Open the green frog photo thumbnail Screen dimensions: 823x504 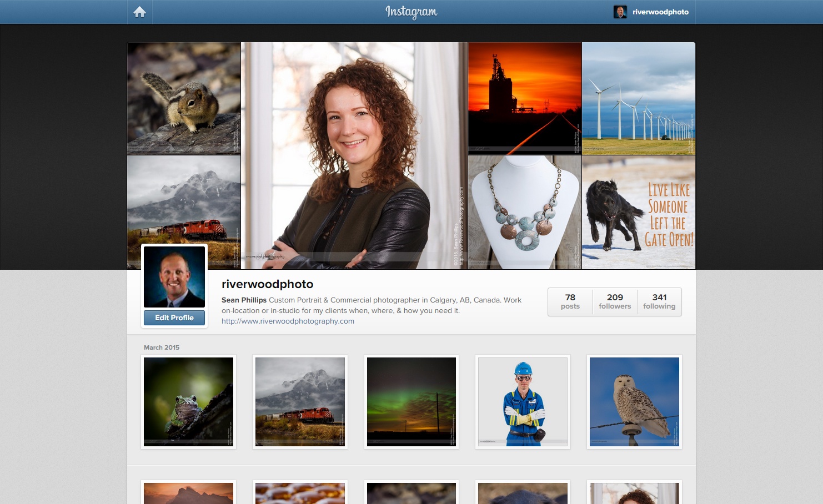(x=189, y=401)
